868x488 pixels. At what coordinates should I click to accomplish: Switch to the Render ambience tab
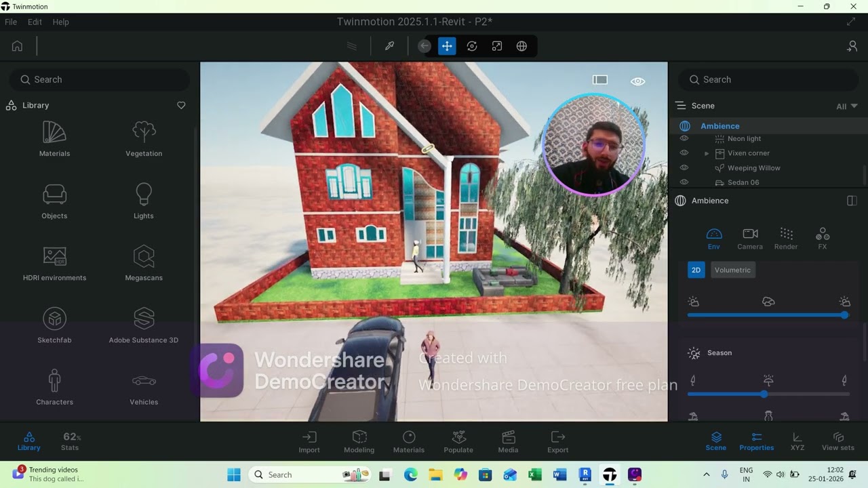coord(786,239)
